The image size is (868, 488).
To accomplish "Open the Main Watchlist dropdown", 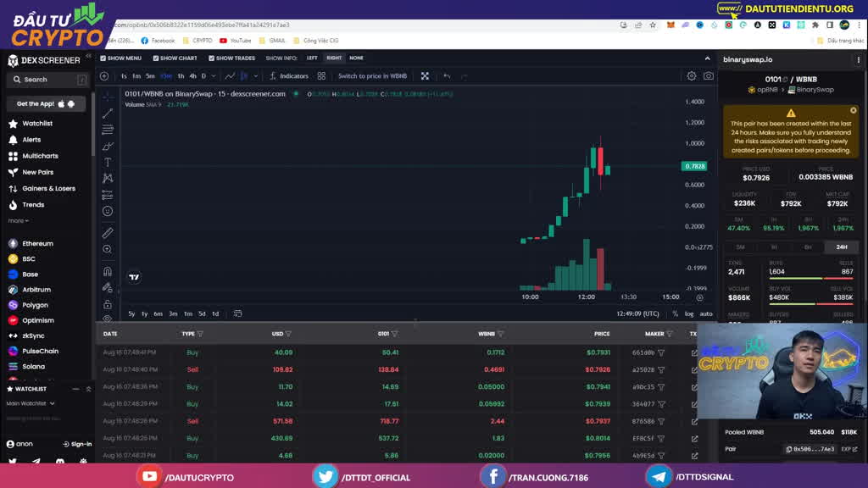I will point(31,403).
